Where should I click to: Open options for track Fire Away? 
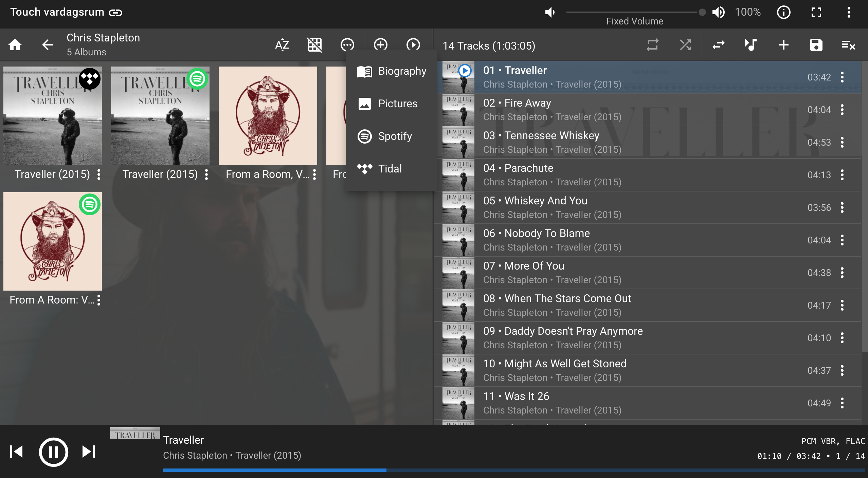pyautogui.click(x=842, y=110)
